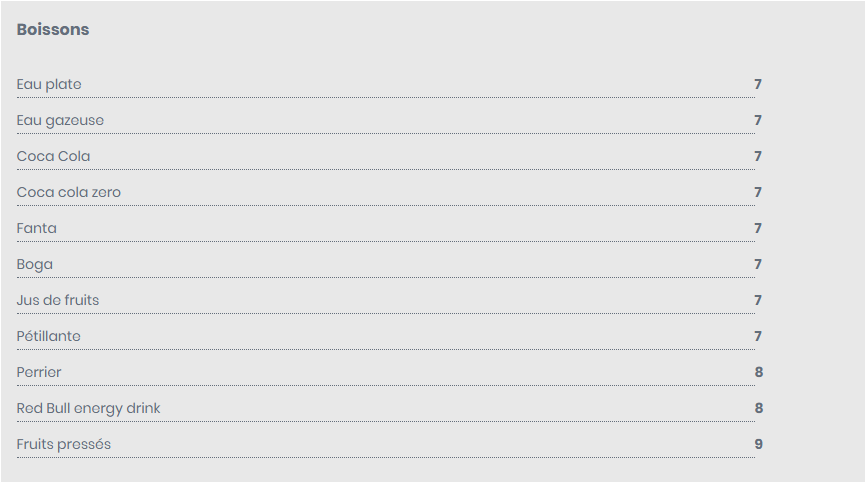Click the Boga drink entry
Image resolution: width=865 pixels, height=482 pixels.
pyautogui.click(x=35, y=264)
